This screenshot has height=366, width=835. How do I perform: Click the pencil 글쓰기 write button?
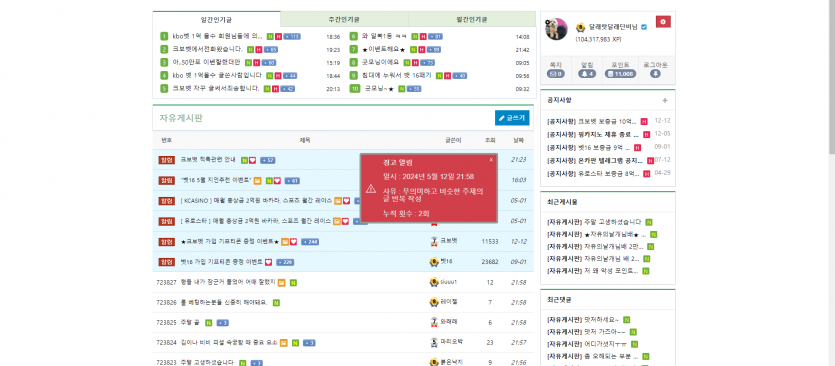512,118
